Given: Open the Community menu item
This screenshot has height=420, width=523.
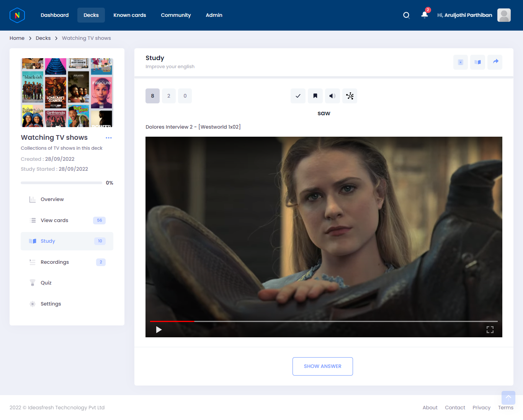Looking at the screenshot, I should coord(176,15).
